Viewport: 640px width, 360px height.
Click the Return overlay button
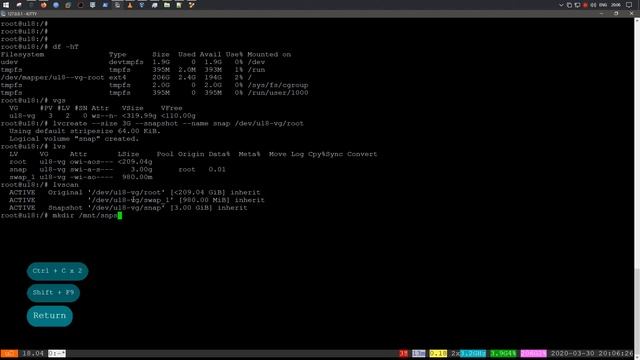[50, 316]
